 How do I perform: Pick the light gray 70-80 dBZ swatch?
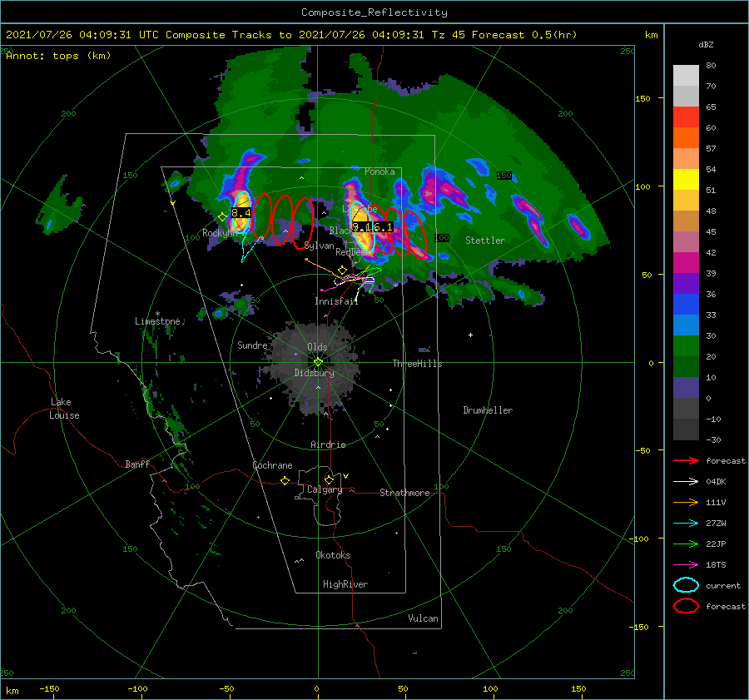686,76
